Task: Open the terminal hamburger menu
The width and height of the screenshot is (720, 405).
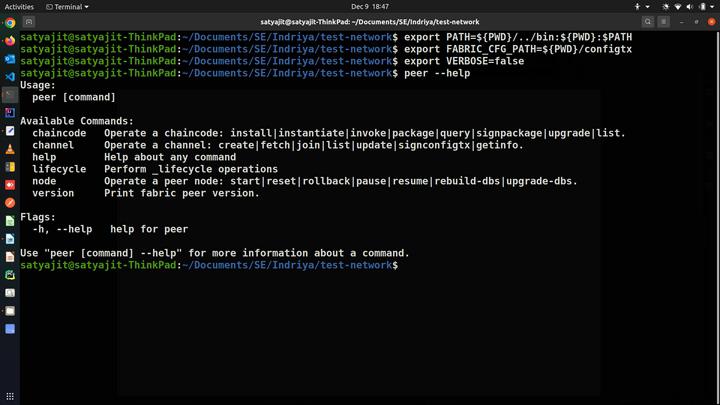Action: pos(665,21)
